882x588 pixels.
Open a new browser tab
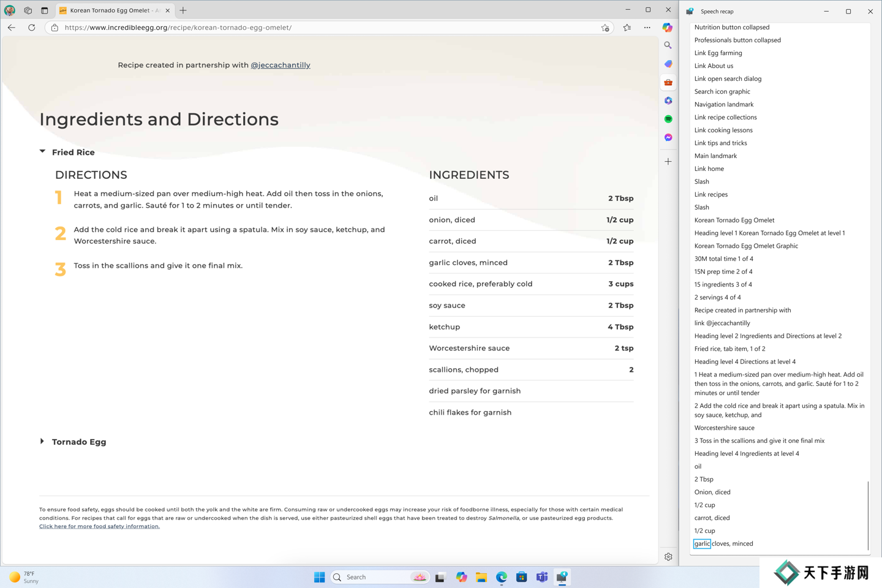tap(183, 10)
